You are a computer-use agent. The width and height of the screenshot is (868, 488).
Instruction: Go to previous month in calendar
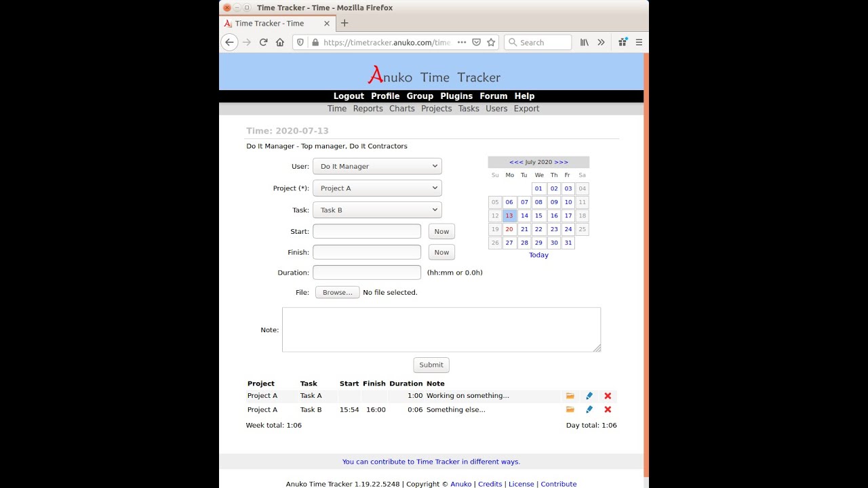click(516, 162)
